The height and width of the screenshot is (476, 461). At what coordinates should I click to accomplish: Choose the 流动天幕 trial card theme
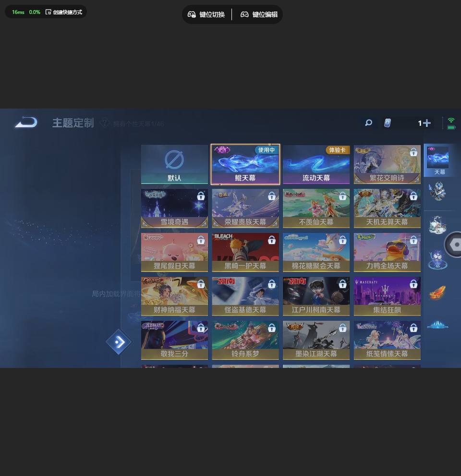pos(316,164)
